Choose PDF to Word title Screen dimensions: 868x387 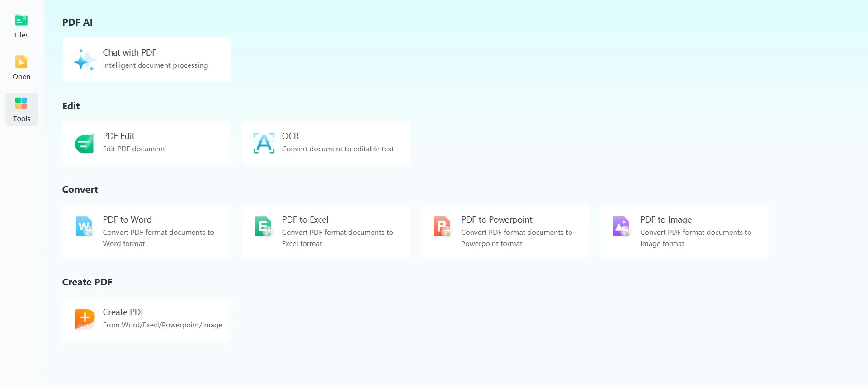coord(127,219)
